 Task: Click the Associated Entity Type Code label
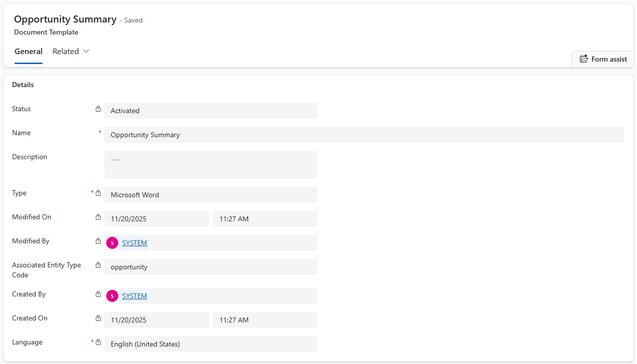[47, 270]
